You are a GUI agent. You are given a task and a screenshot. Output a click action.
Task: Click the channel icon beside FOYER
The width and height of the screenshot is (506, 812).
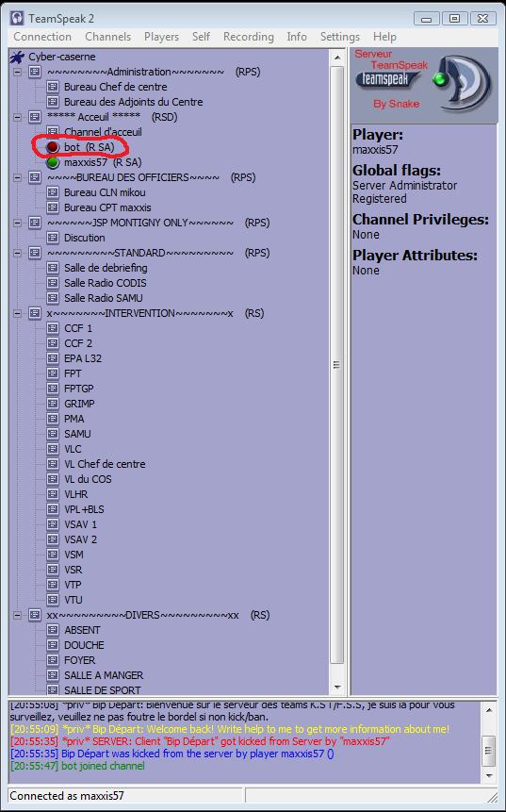point(52,660)
